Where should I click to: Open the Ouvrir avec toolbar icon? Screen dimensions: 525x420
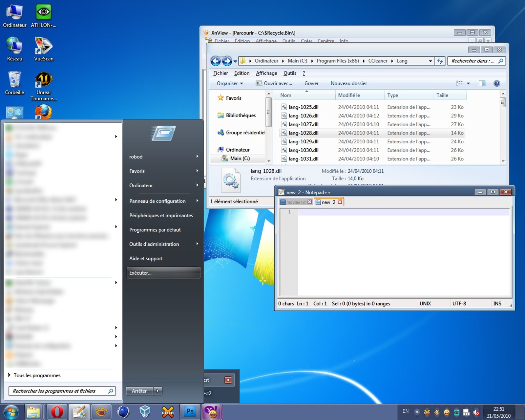pyautogui.click(x=274, y=83)
